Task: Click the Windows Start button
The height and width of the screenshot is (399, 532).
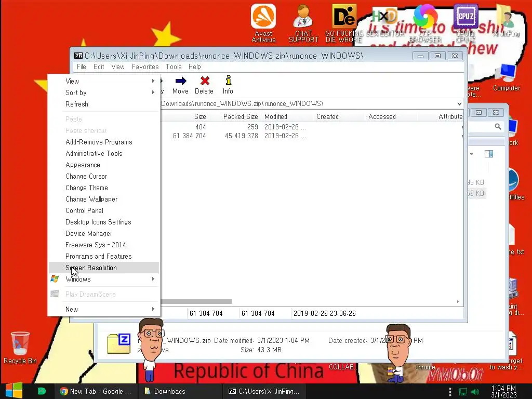Action: [14, 391]
